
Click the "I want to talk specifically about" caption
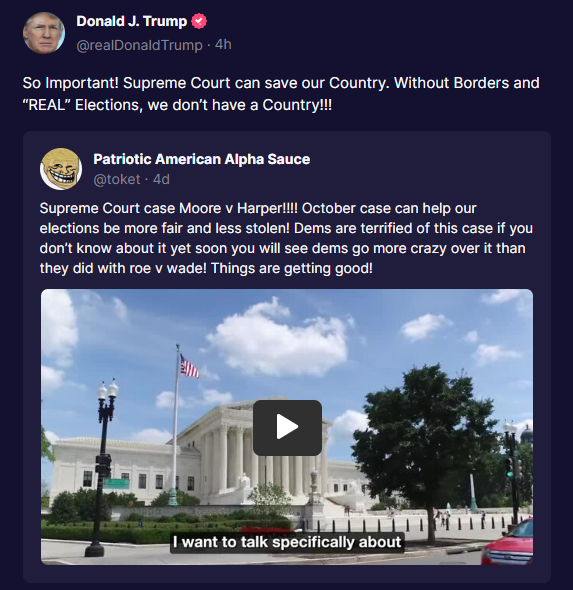coord(287,542)
